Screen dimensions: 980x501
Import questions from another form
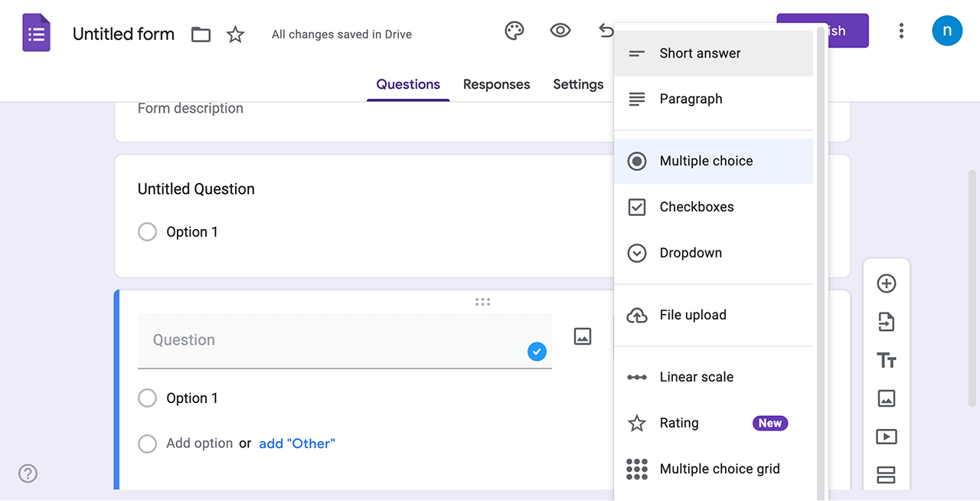(x=887, y=322)
